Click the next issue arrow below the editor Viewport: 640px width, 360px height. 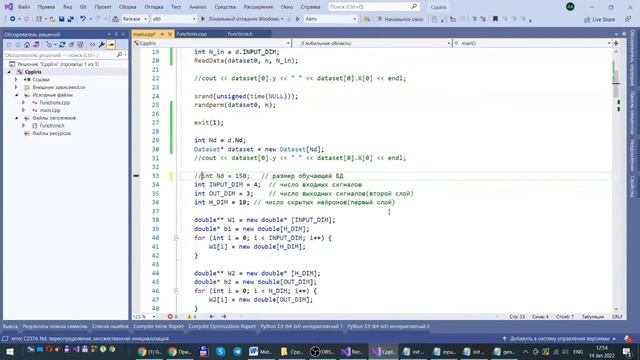coord(224,317)
